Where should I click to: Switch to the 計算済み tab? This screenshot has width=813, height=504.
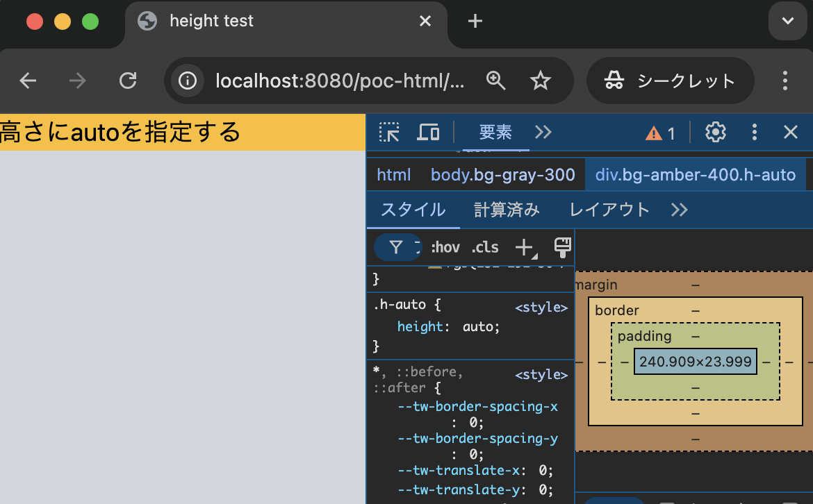point(507,210)
